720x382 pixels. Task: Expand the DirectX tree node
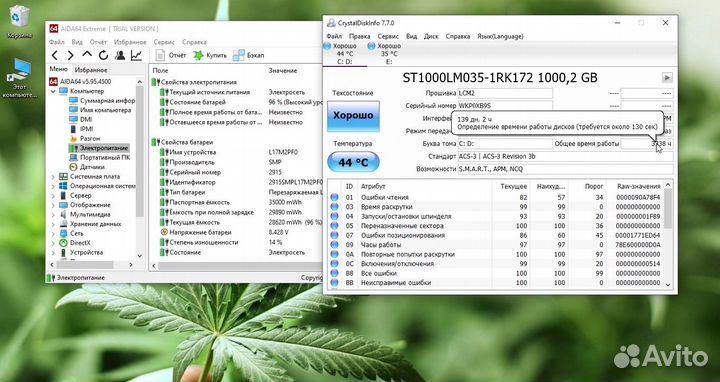(53, 243)
